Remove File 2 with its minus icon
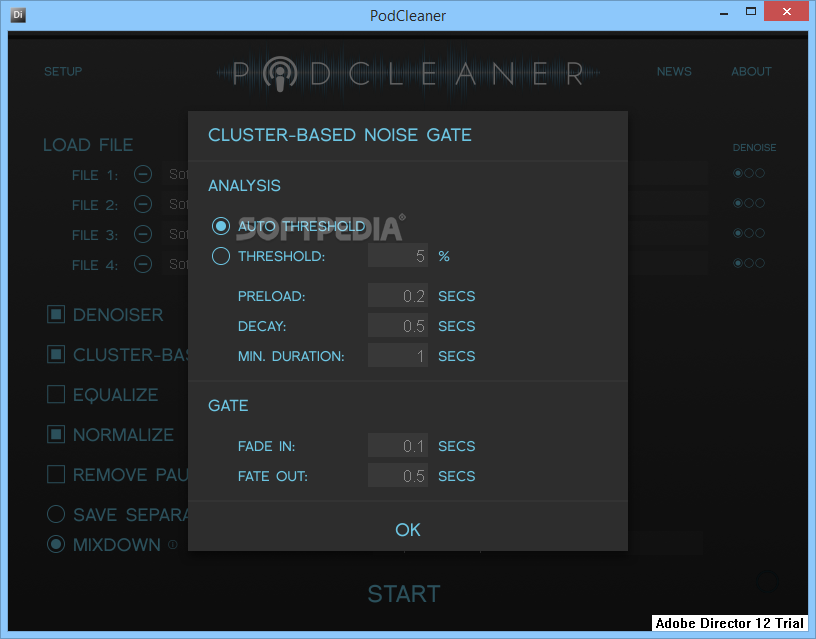Viewport: 816px width, 639px height. [x=143, y=204]
